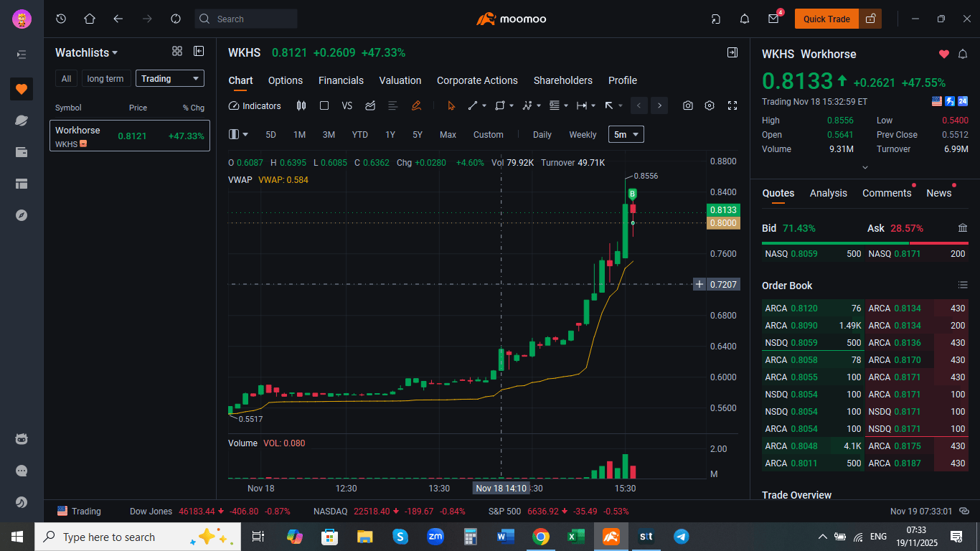Expand chart to fullscreen
Viewport: 980px width, 551px height.
tap(732, 105)
